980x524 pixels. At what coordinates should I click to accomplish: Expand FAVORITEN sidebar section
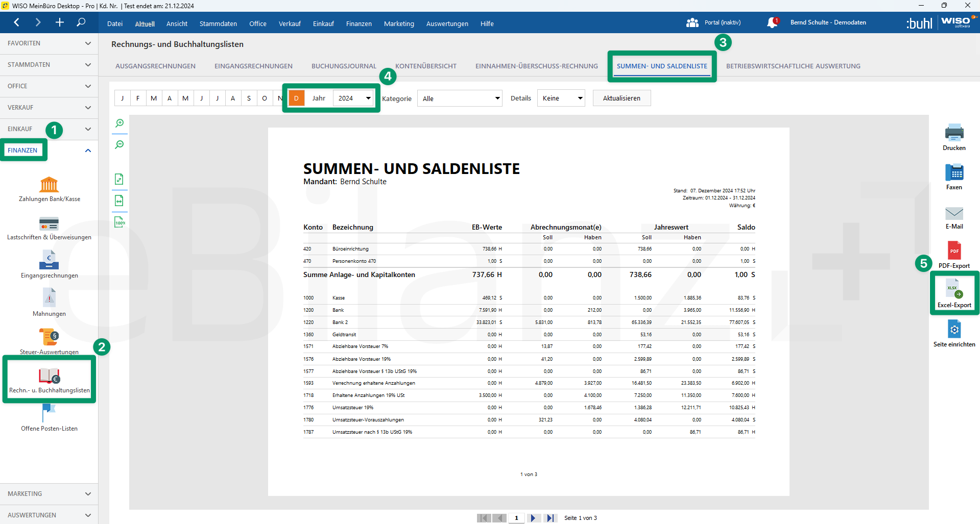tap(49, 43)
